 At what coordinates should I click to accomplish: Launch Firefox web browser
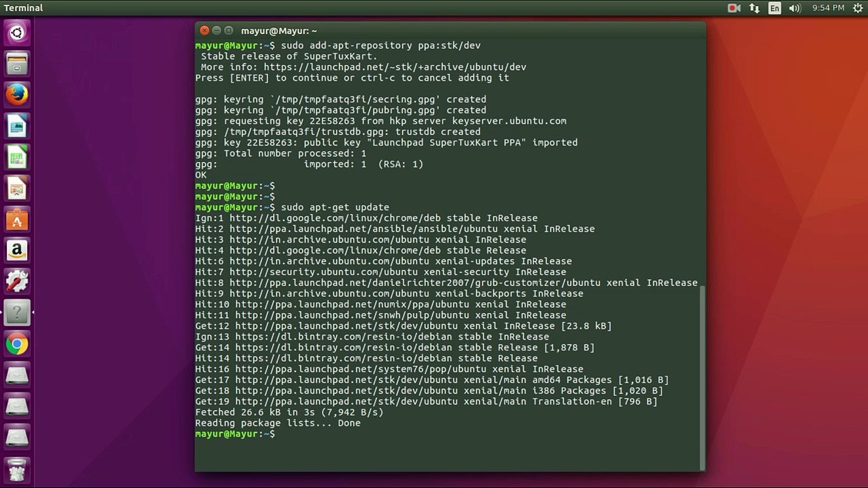[17, 95]
